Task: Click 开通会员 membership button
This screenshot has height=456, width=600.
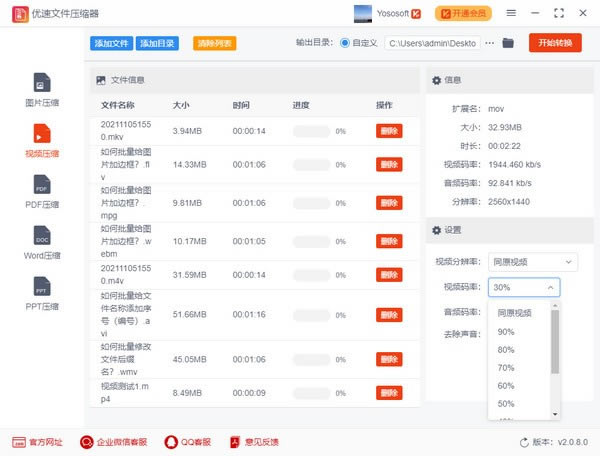Action: (463, 14)
